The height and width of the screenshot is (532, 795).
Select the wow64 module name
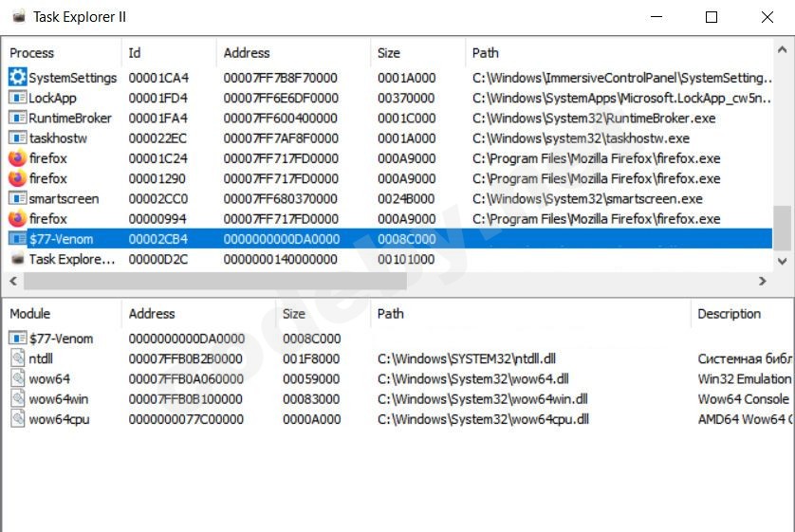tap(49, 378)
